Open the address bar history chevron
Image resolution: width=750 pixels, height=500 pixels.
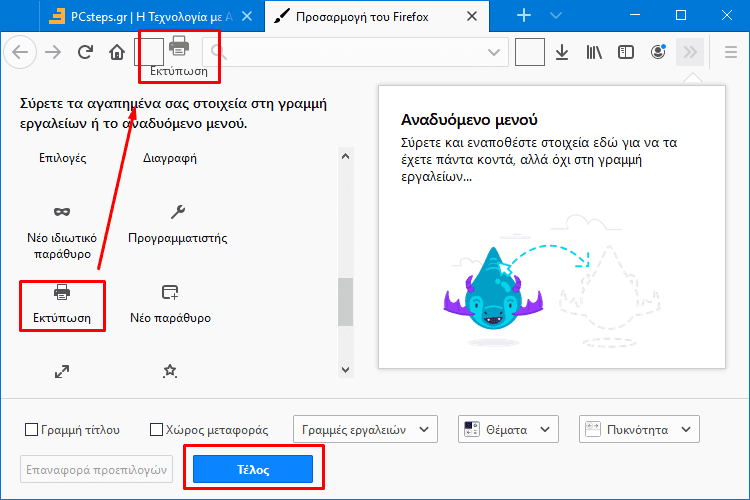pyautogui.click(x=494, y=52)
